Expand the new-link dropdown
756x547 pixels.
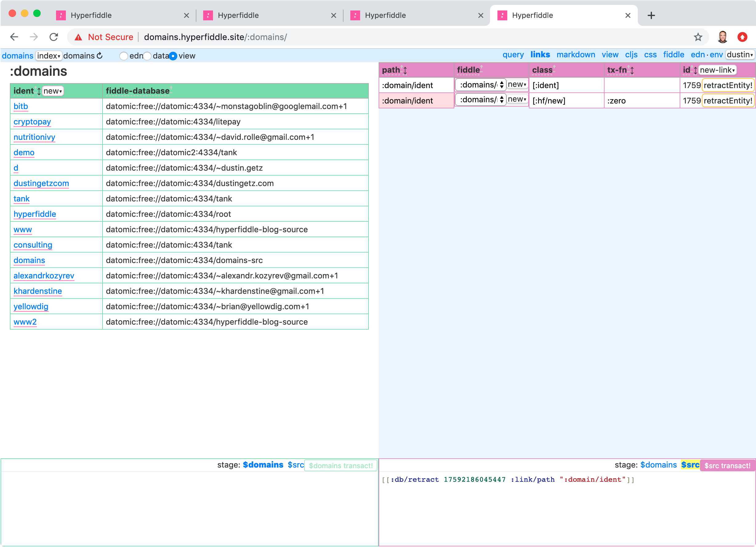(x=717, y=70)
